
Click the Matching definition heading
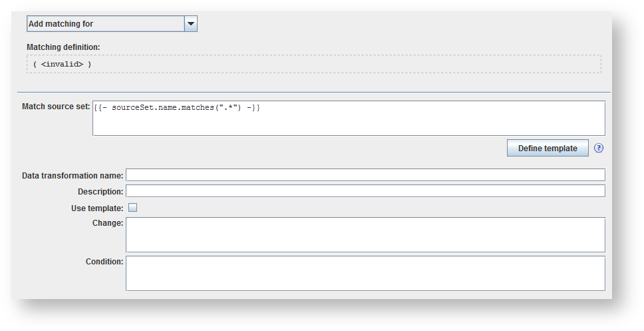point(63,47)
